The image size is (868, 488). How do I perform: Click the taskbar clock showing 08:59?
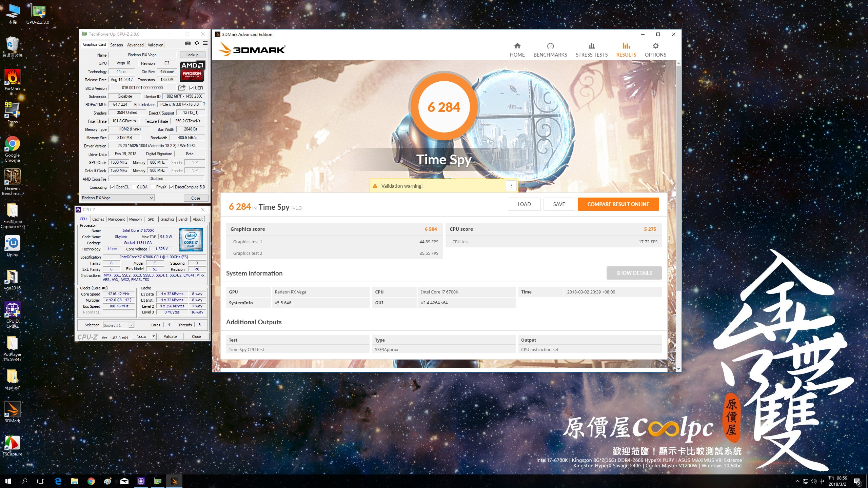[x=837, y=481]
